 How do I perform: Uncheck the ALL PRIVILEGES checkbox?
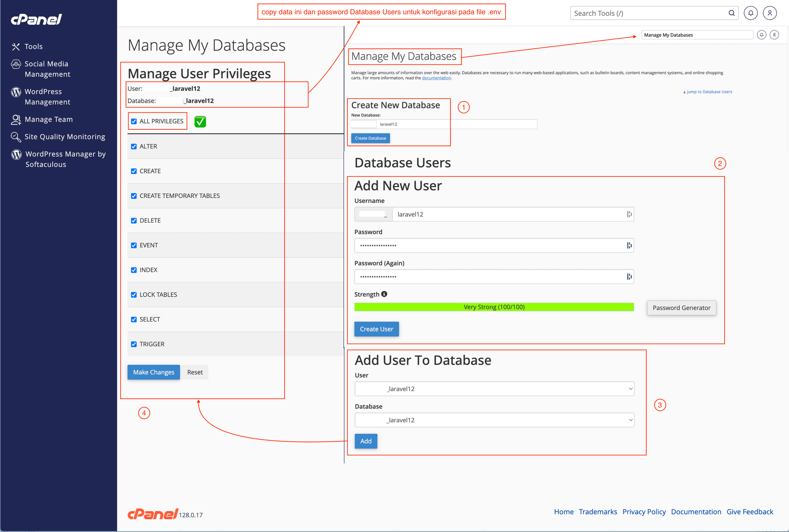click(134, 121)
